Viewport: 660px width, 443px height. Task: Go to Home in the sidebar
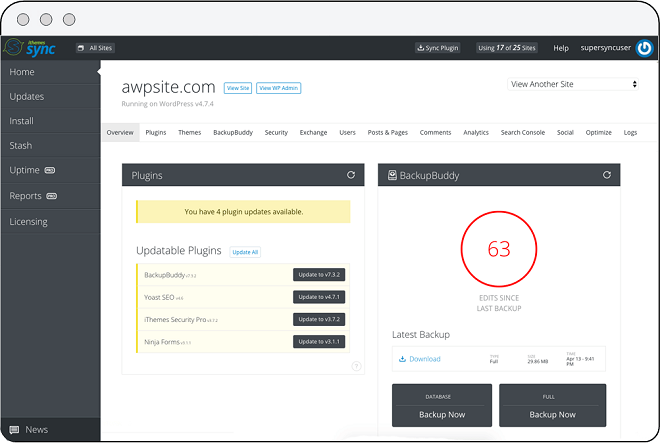tap(51, 72)
